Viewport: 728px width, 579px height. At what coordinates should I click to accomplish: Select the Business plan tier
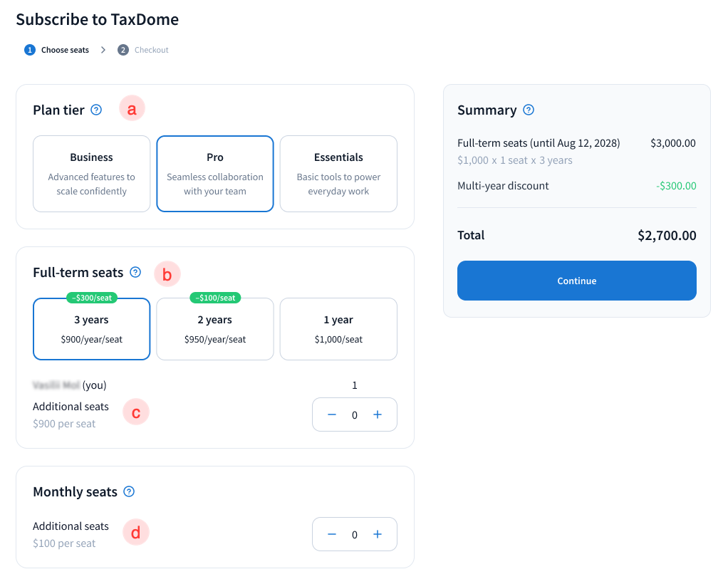[x=91, y=174]
